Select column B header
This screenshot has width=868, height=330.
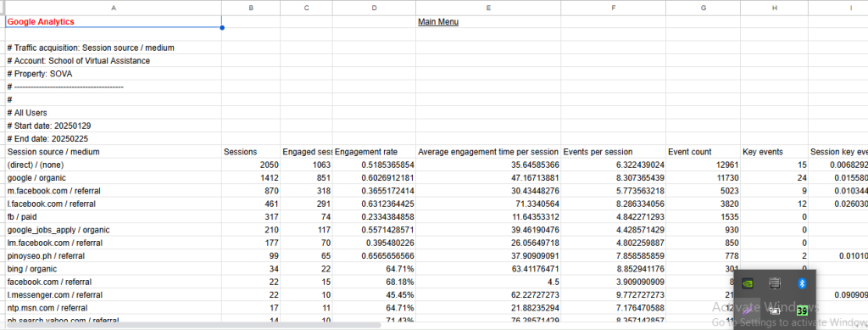(x=251, y=8)
